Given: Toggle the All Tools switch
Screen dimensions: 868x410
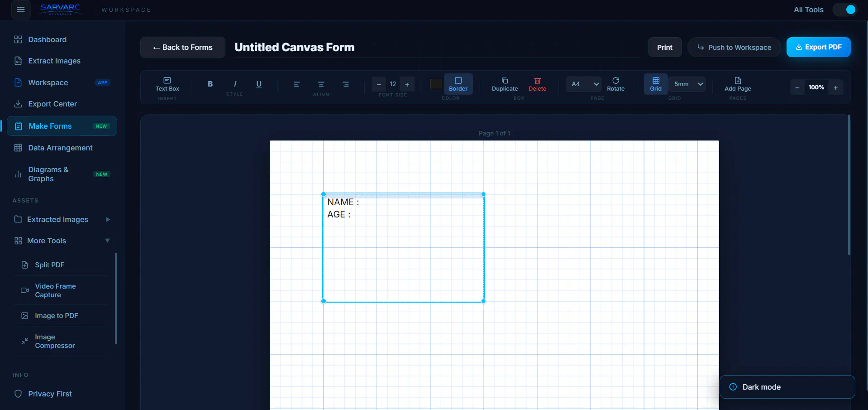Looking at the screenshot, I should point(845,10).
